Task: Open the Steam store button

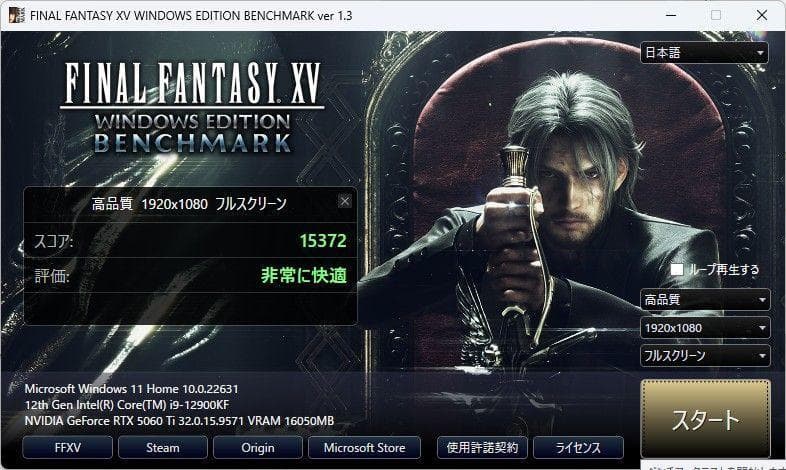Action: tap(163, 447)
